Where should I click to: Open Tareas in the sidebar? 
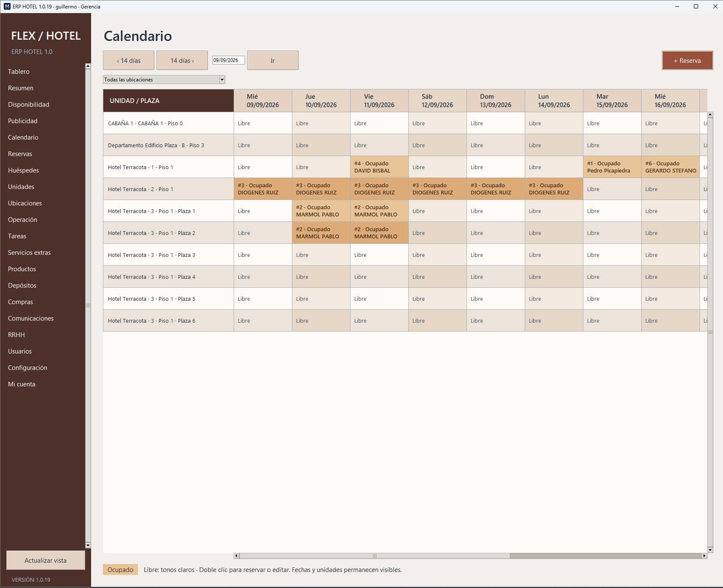coord(17,236)
